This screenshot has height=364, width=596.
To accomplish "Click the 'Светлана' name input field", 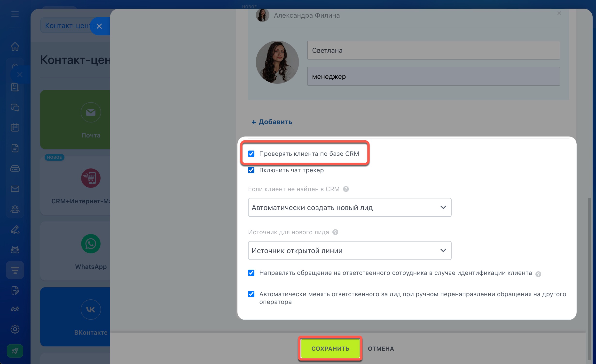I will pos(433,50).
